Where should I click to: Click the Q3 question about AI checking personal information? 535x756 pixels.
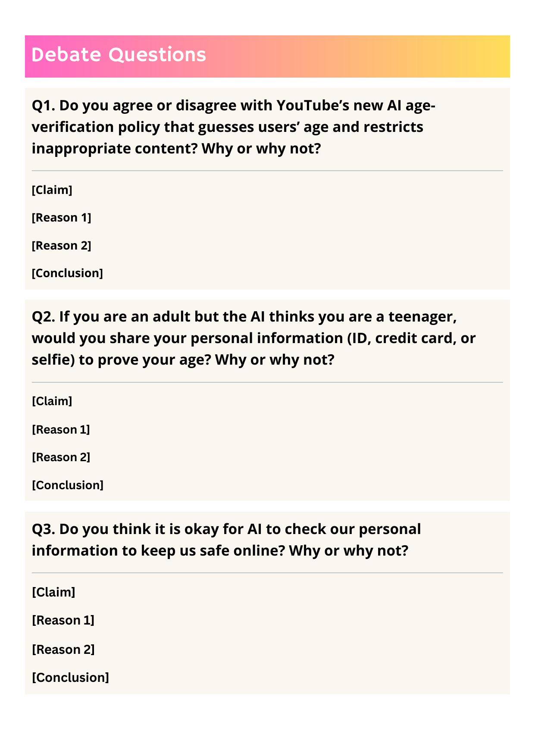coord(226,540)
